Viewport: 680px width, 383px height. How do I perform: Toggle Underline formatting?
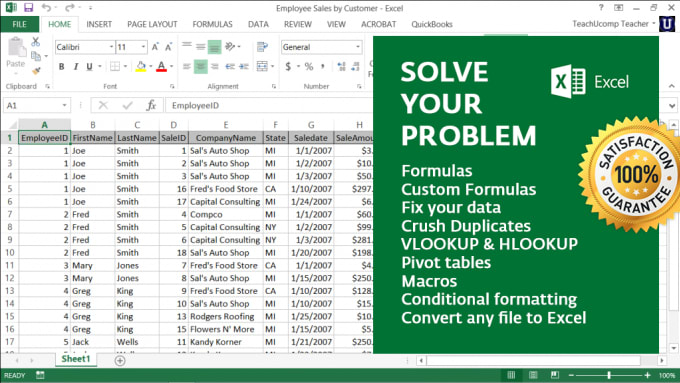pyautogui.click(x=89, y=66)
